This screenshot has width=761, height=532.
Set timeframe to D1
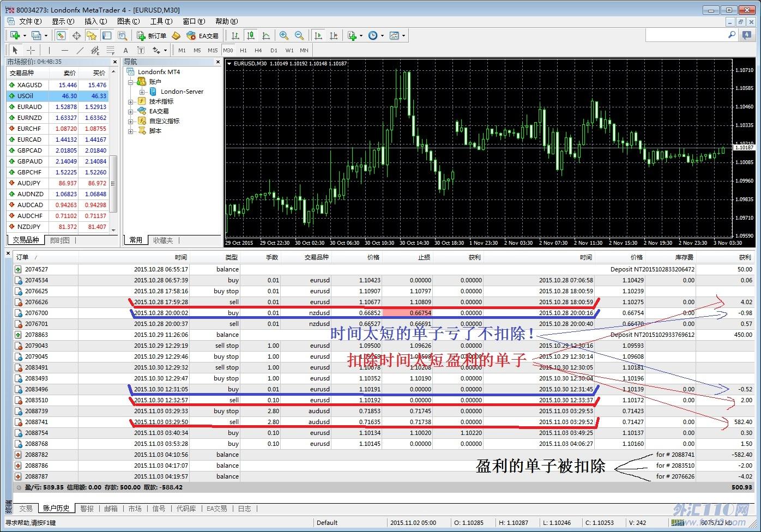point(274,50)
